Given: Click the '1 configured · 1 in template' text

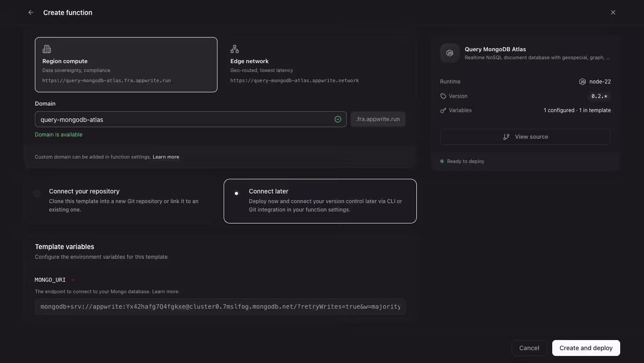Looking at the screenshot, I should pos(577,110).
